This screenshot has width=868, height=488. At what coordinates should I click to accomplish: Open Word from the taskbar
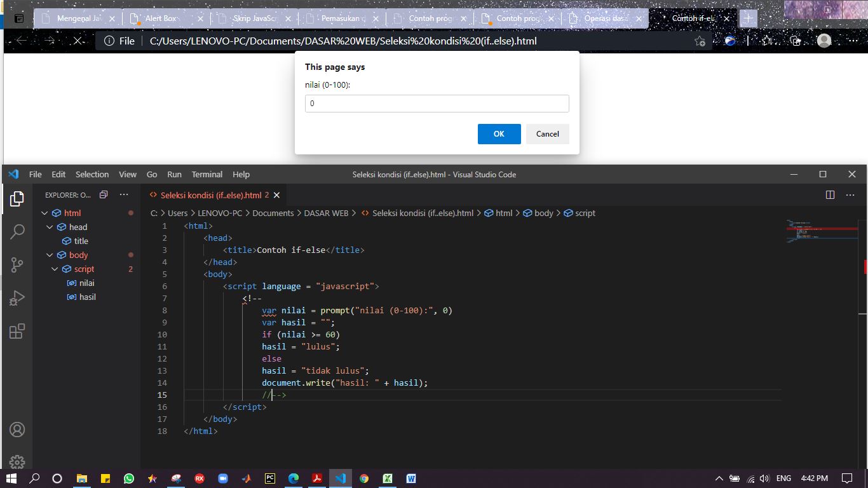coord(411,478)
